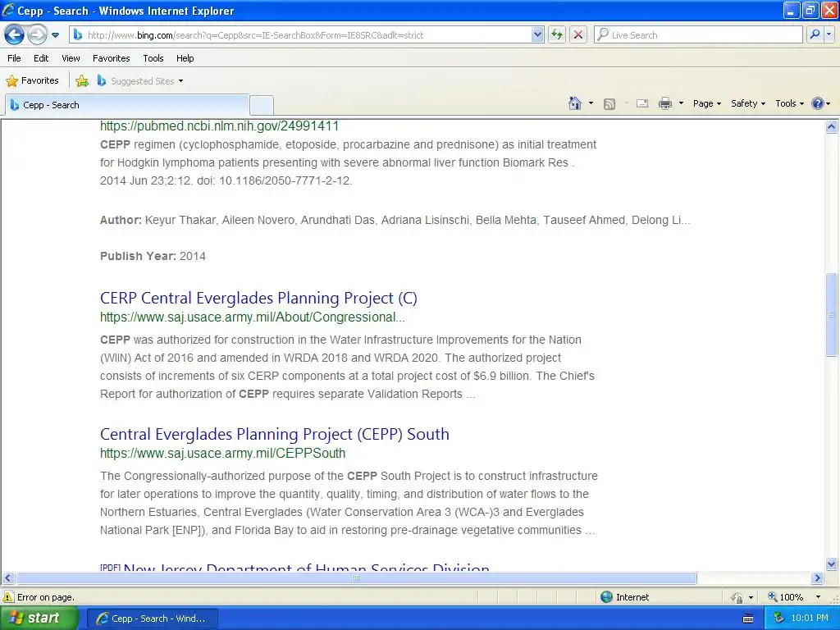This screenshot has height=630, width=840.
Task: Click the New Tab button
Action: click(x=262, y=105)
